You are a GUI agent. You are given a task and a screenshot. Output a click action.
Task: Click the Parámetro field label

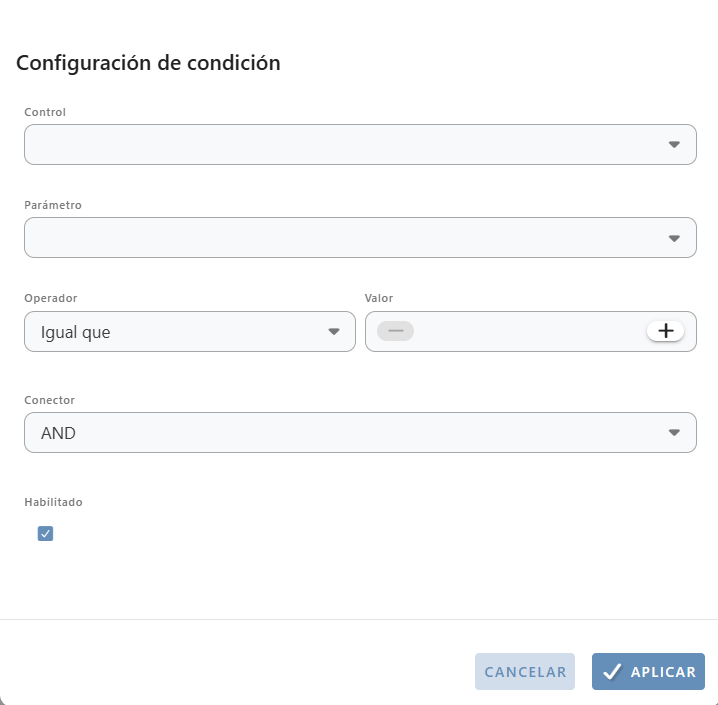pyautogui.click(x=53, y=205)
